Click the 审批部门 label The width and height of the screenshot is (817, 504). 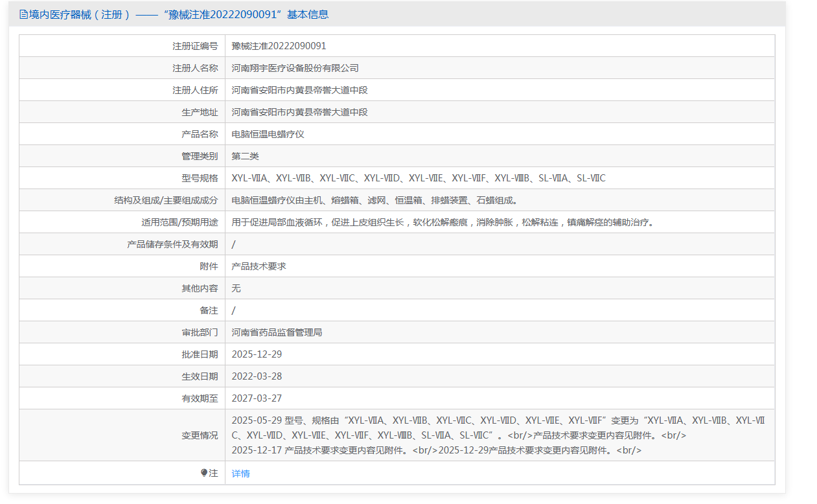(x=200, y=332)
